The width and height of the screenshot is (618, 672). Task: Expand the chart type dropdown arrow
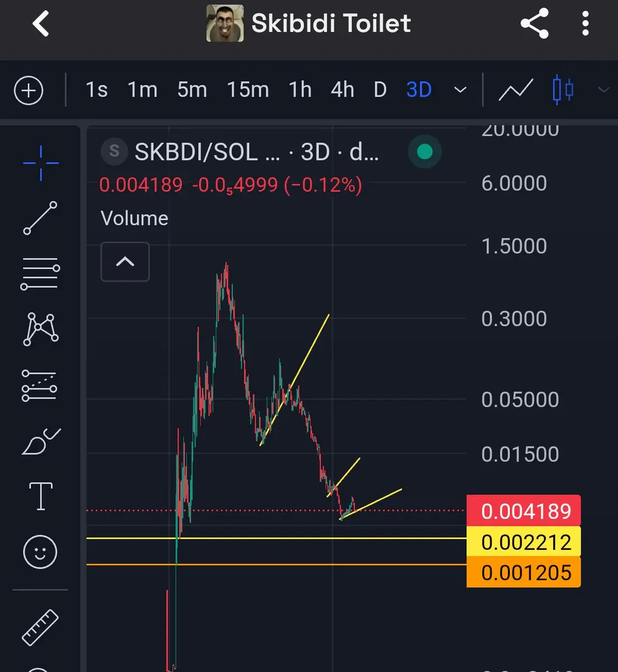coord(603,90)
